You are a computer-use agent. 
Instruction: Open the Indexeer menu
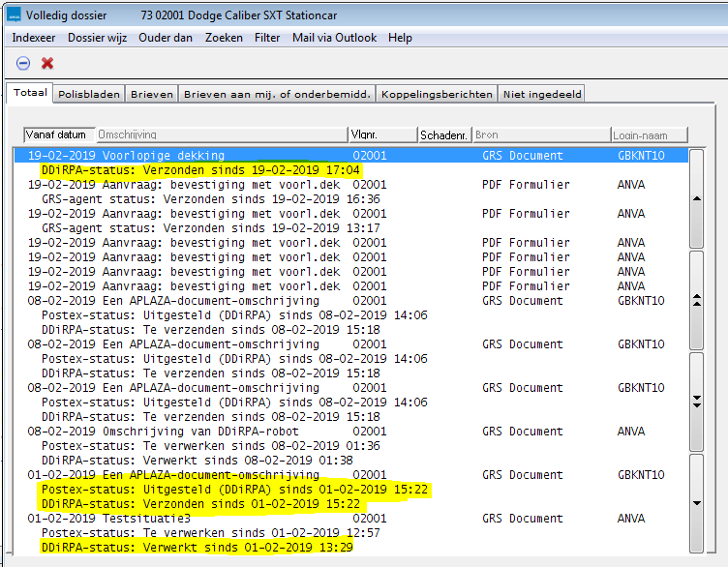[x=34, y=38]
